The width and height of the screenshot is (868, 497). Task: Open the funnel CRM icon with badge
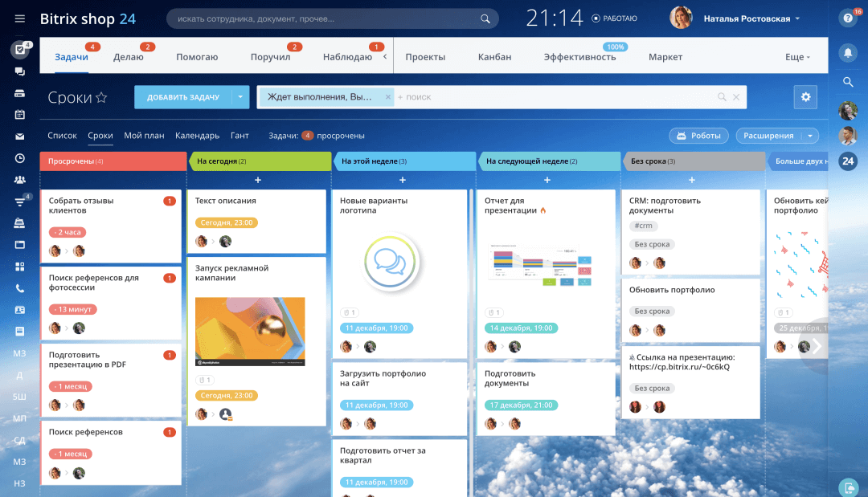pyautogui.click(x=19, y=202)
